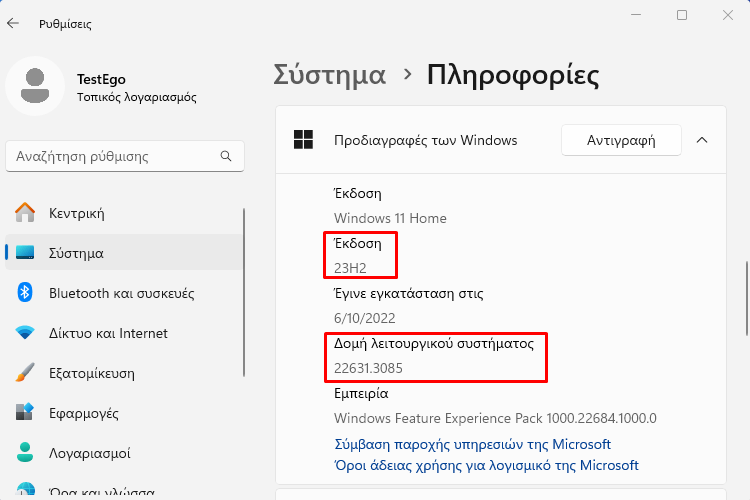Click Σύστημα breadcrumb link
The width and height of the screenshot is (750, 500).
click(x=330, y=76)
